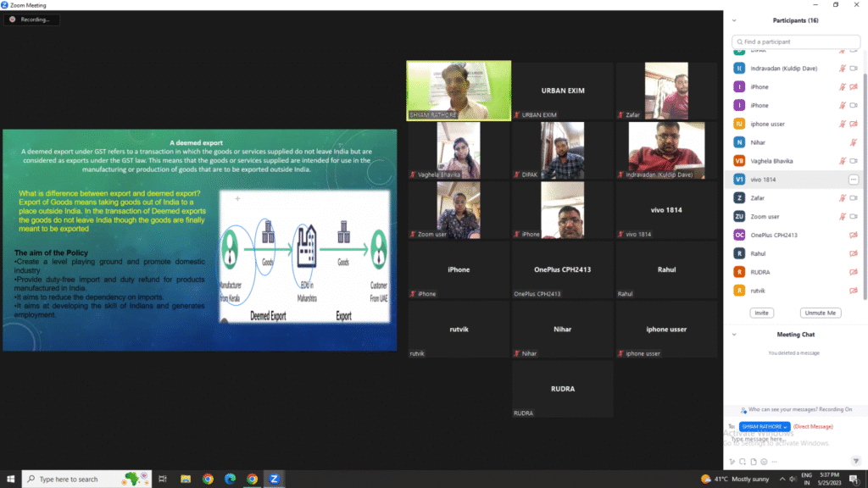868x488 pixels.
Task: Collapse the Meeting Chat panel chevron
Action: click(x=734, y=335)
